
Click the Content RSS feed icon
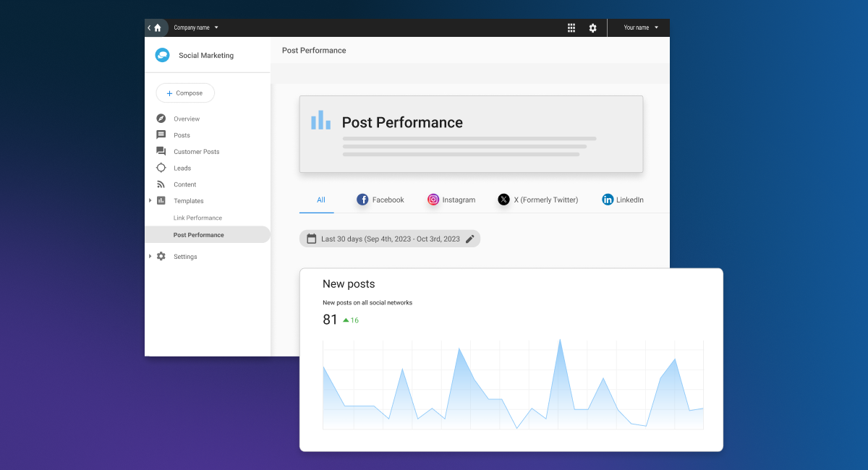coord(161,184)
